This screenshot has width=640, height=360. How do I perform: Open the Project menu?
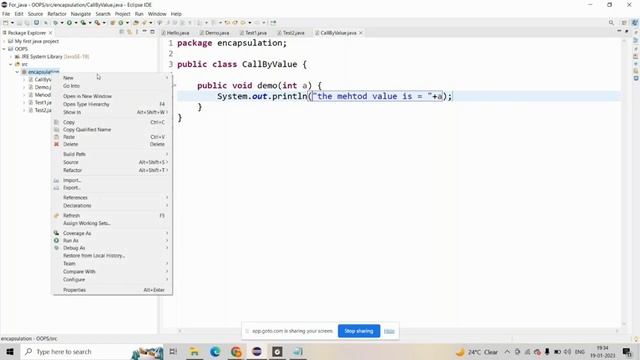coord(122,14)
